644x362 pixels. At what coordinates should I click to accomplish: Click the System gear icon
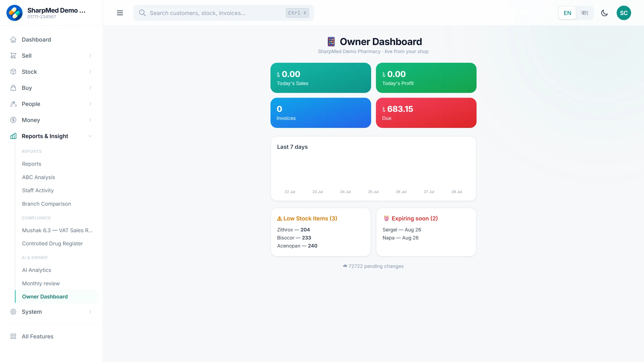(x=13, y=312)
